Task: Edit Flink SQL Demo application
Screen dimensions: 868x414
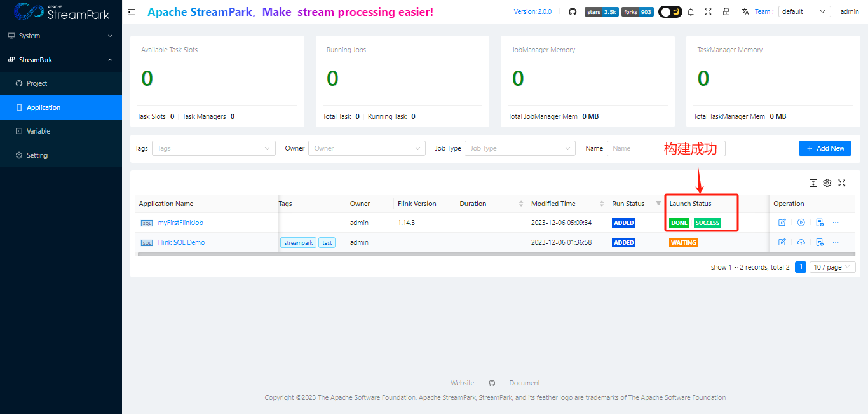Action: tap(782, 242)
